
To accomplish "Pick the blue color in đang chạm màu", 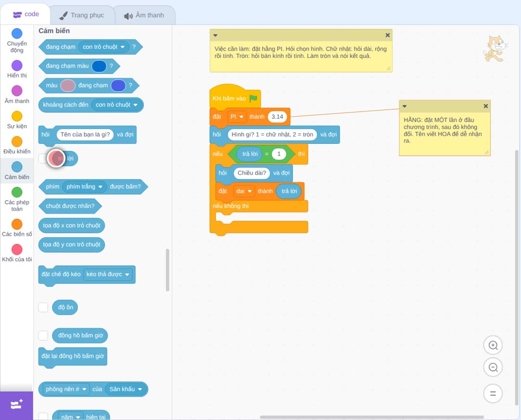I will tap(98, 66).
